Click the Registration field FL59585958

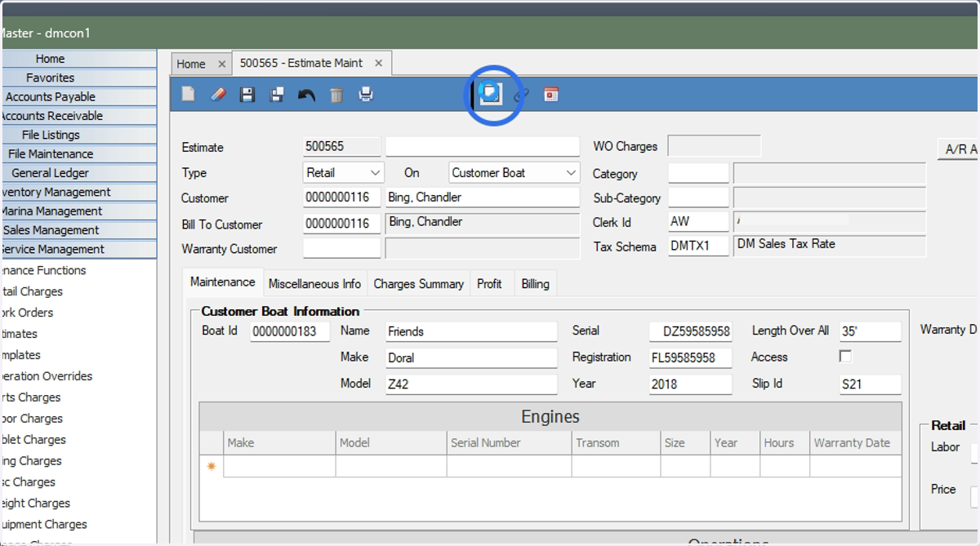691,357
